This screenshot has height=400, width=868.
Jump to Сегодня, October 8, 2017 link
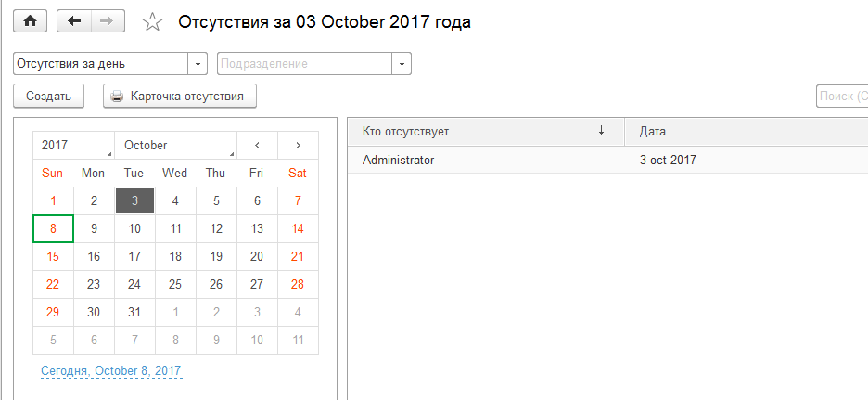coord(111,370)
